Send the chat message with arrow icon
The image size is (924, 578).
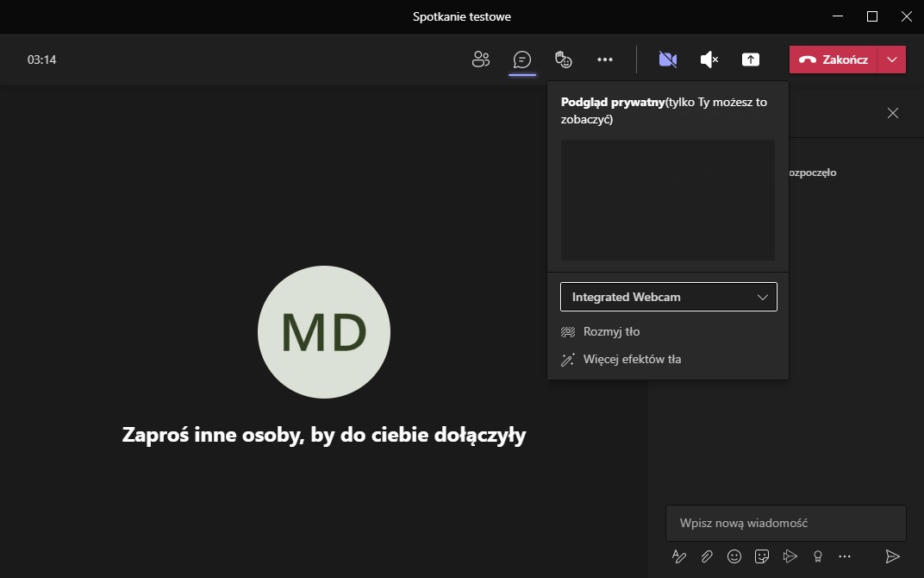click(893, 556)
